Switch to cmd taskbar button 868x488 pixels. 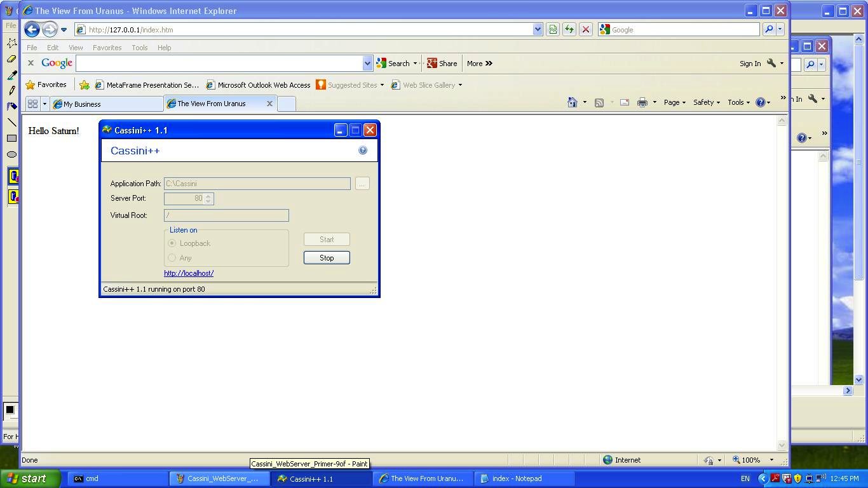119,478
